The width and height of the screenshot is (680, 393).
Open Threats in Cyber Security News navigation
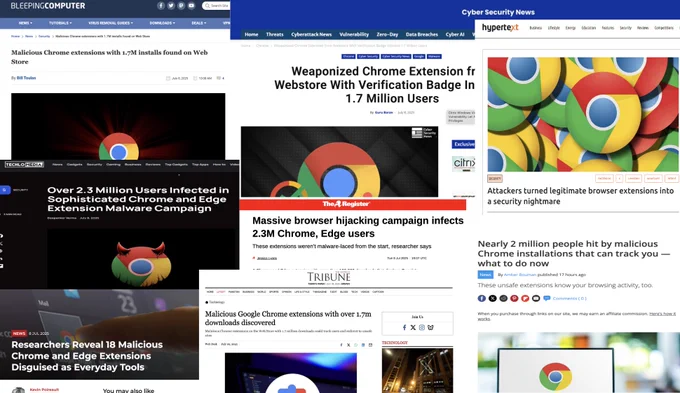click(275, 34)
